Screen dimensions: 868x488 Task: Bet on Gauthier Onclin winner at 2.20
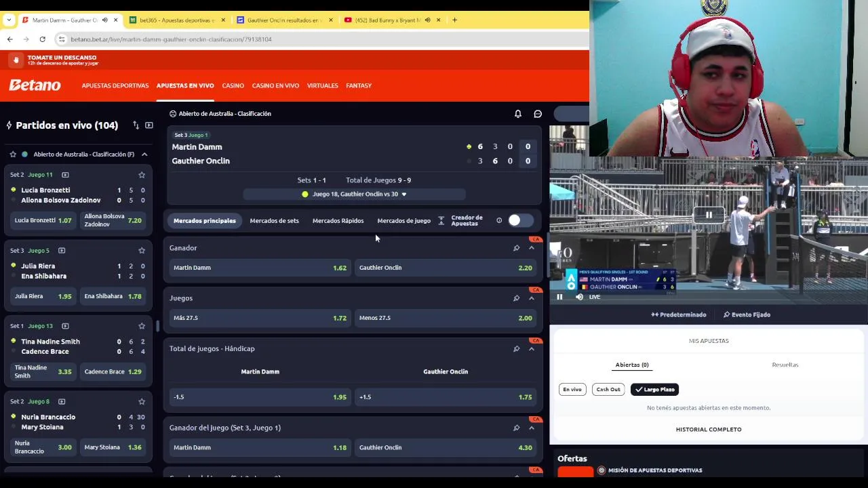(x=446, y=268)
